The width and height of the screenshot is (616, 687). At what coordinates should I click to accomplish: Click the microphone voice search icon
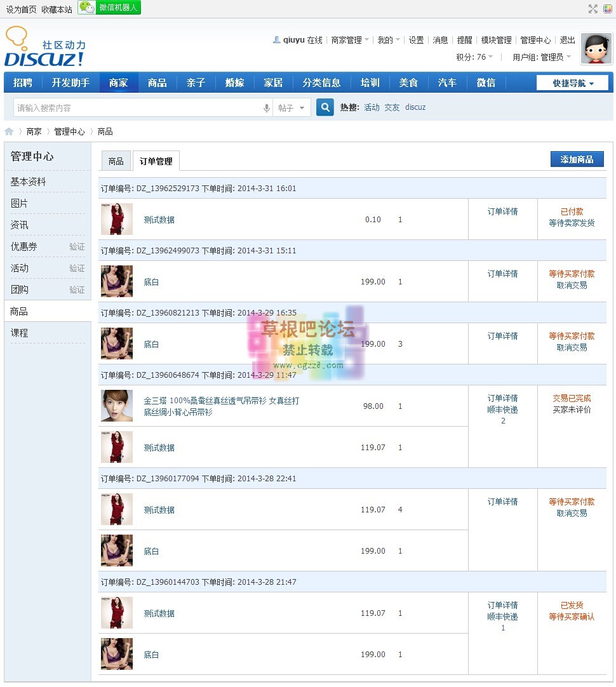tap(267, 108)
